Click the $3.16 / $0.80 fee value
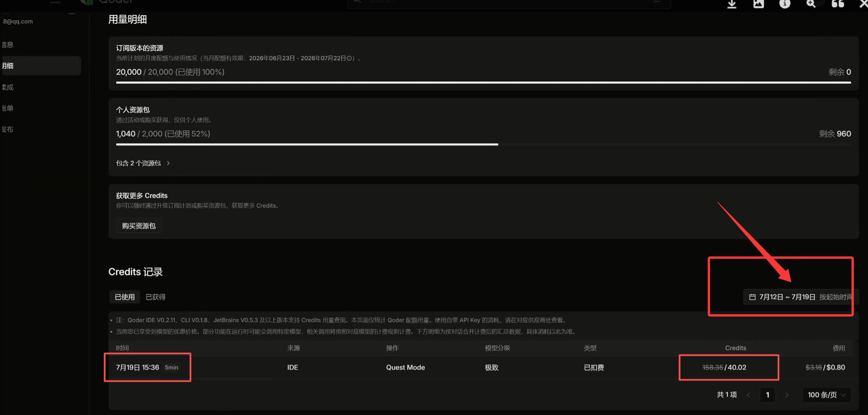 point(825,368)
